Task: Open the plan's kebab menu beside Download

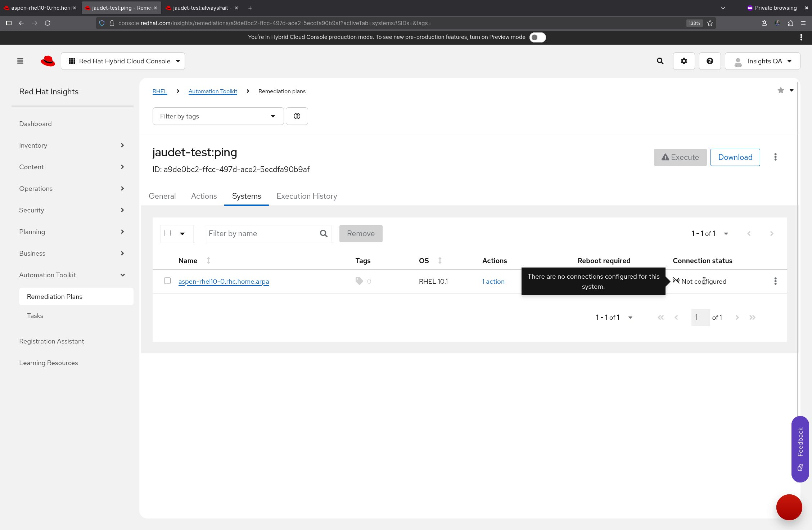Action: (x=775, y=157)
